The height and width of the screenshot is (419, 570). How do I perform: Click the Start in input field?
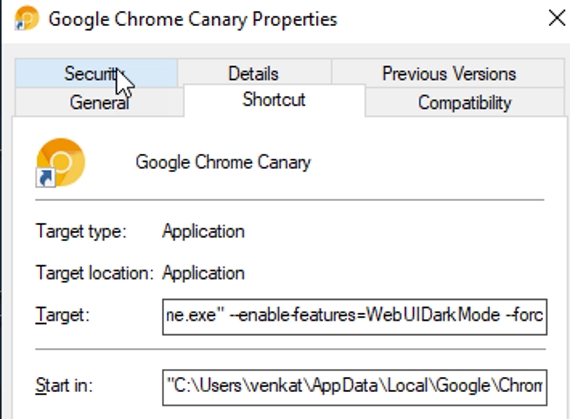tap(354, 387)
